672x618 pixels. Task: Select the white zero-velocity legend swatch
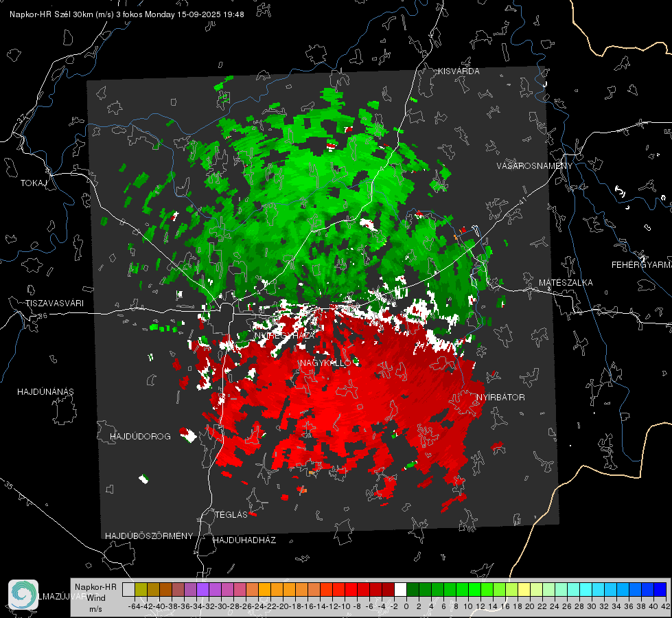point(400,589)
